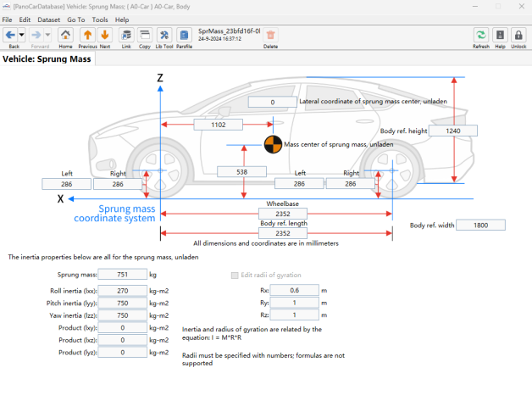Viewport: 532px width, 412px height.
Task: Click Product (Ixz) field
Action: [123, 340]
